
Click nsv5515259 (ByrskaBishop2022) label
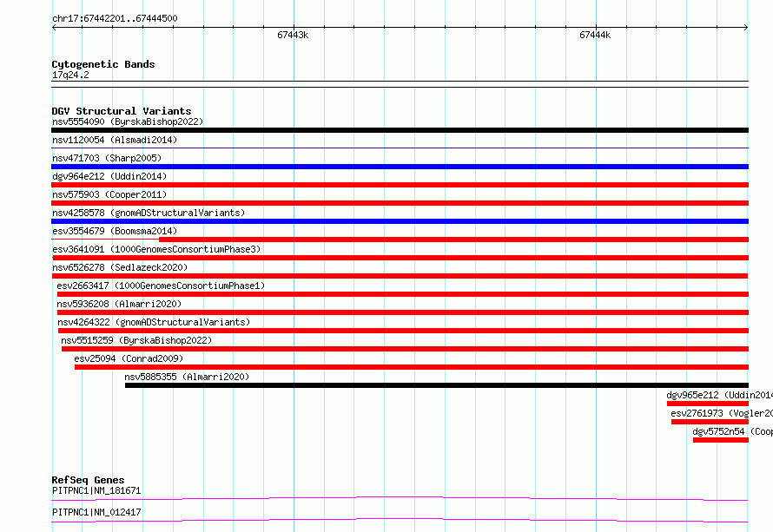[136, 340]
